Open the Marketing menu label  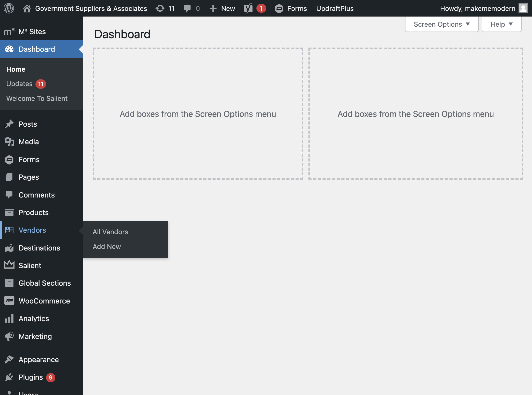click(x=35, y=336)
